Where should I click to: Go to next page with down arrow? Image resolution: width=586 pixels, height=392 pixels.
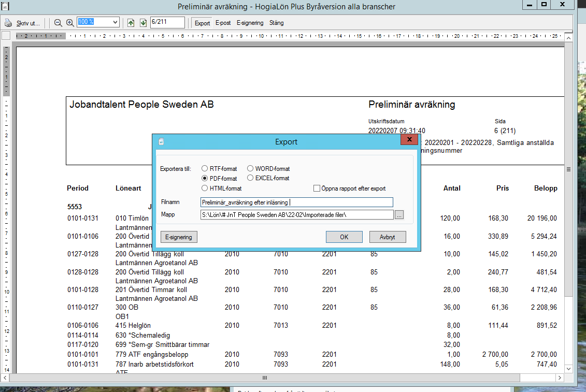[143, 23]
